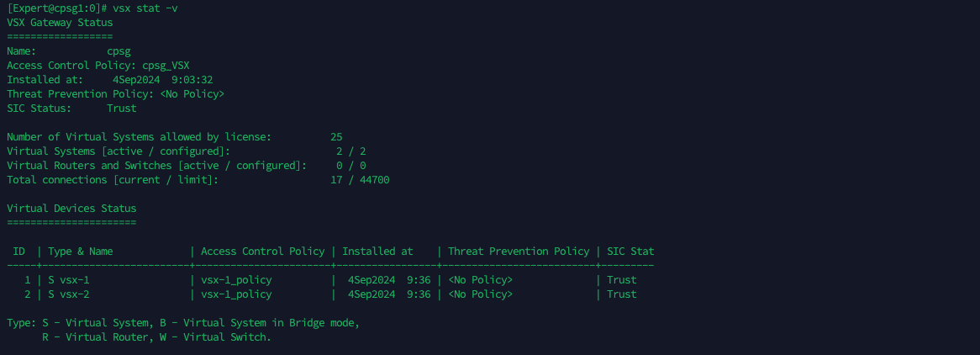Click the type legend 'R - Virtual Router' text
The height and width of the screenshot is (355, 980).
coord(86,337)
